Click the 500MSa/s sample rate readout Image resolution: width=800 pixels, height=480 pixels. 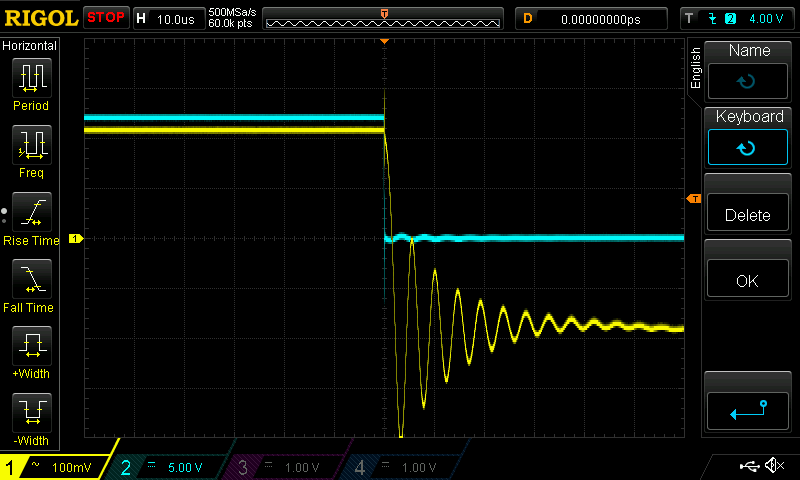(x=232, y=13)
